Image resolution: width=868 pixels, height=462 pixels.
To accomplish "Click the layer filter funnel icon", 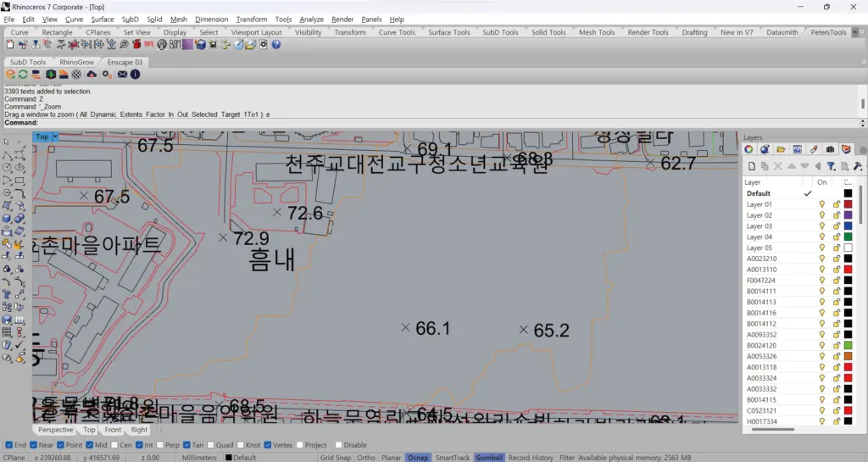I will coord(831,166).
